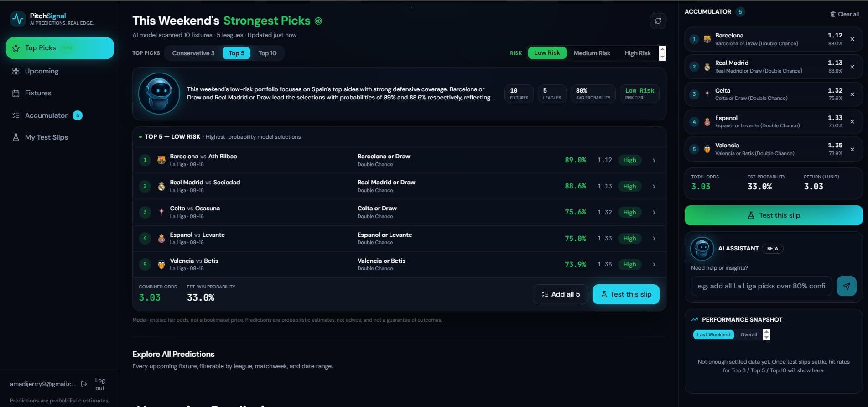This screenshot has height=407, width=868.
Task: Remove Valencia from the accumulator
Action: [x=852, y=149]
